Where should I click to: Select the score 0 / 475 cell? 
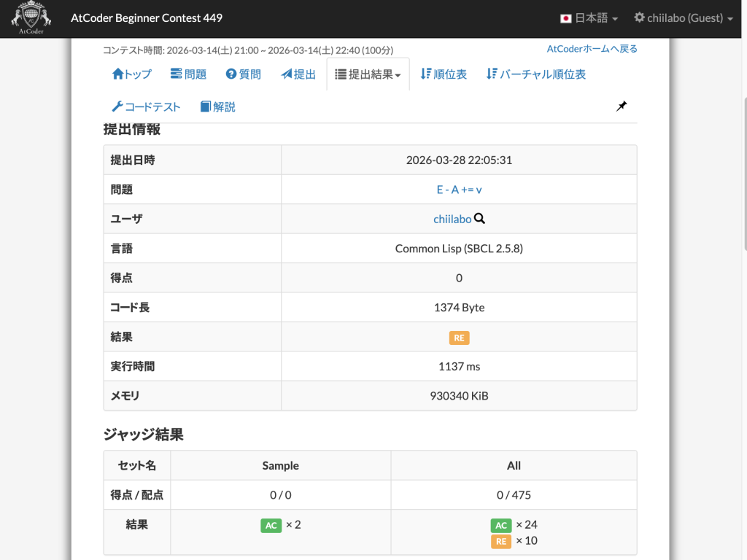tap(514, 495)
